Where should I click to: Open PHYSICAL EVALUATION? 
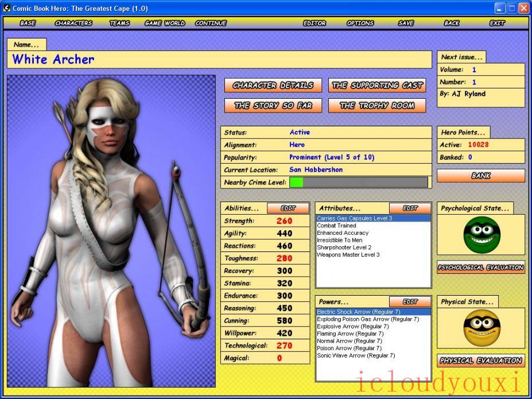[481, 361]
